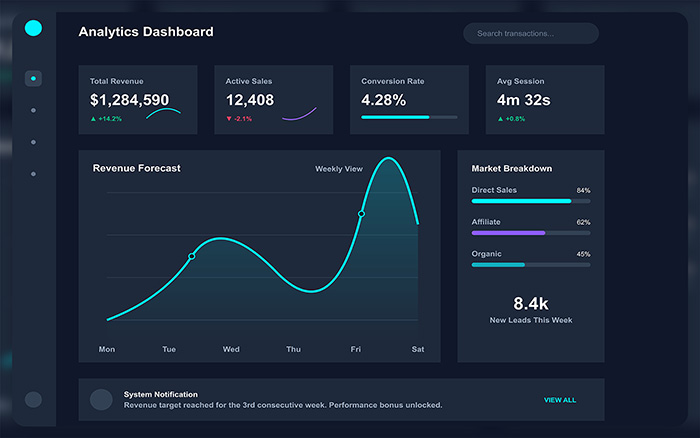Image resolution: width=700 pixels, height=438 pixels.
Task: Click the cyan circle logo in sidebar
Action: pos(33,28)
